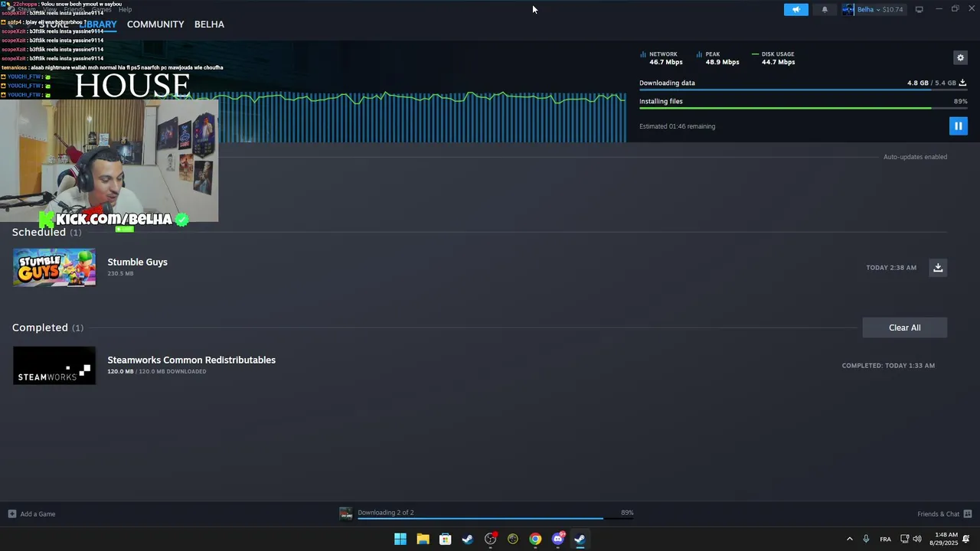The image size is (980, 551).
Task: Open network and volume quick settings
Action: [x=910, y=539]
